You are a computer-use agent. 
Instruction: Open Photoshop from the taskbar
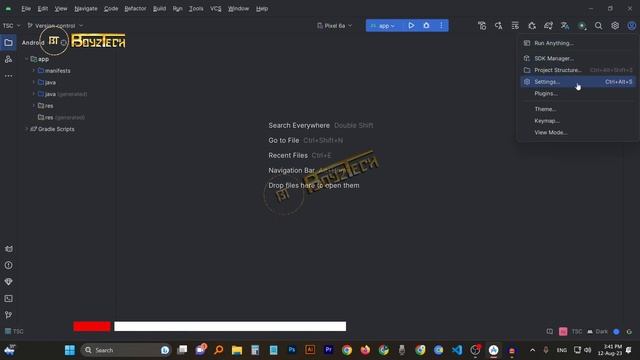(292, 350)
